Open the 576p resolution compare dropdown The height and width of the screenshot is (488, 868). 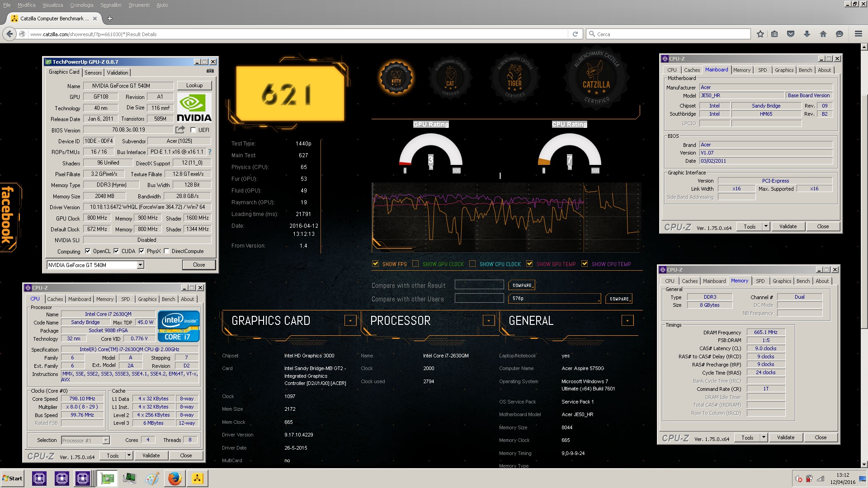click(555, 299)
